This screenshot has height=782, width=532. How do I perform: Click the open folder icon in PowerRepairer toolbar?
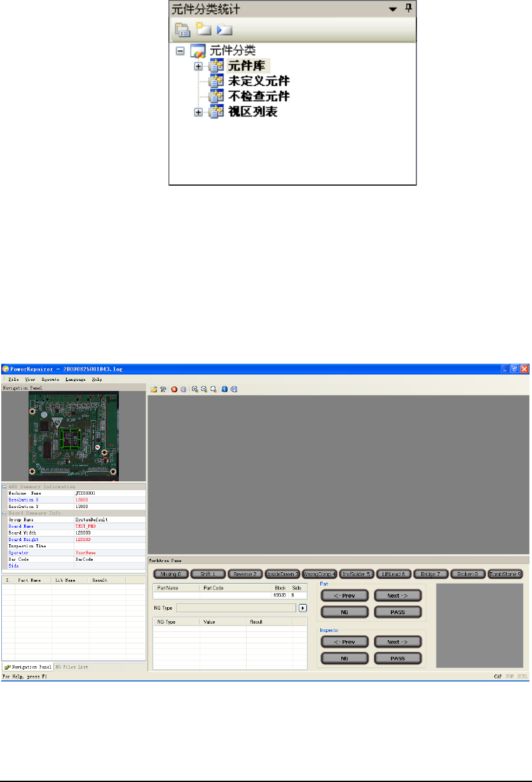pos(153,389)
